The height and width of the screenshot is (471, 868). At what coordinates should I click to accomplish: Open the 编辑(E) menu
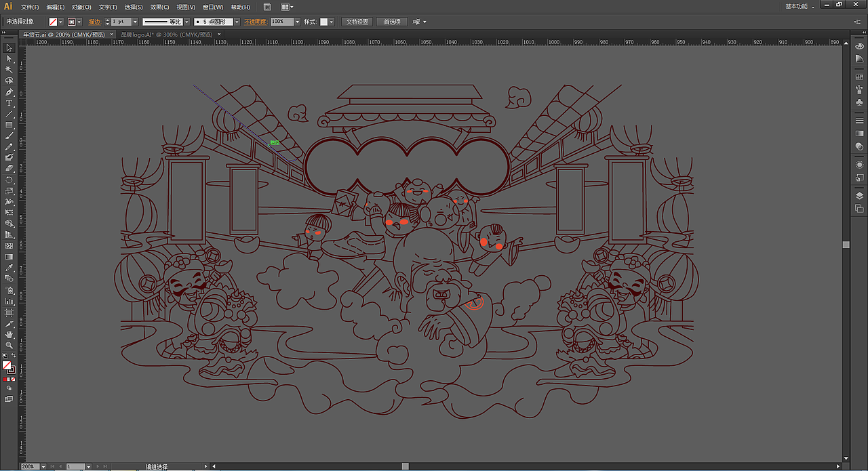[x=56, y=7]
